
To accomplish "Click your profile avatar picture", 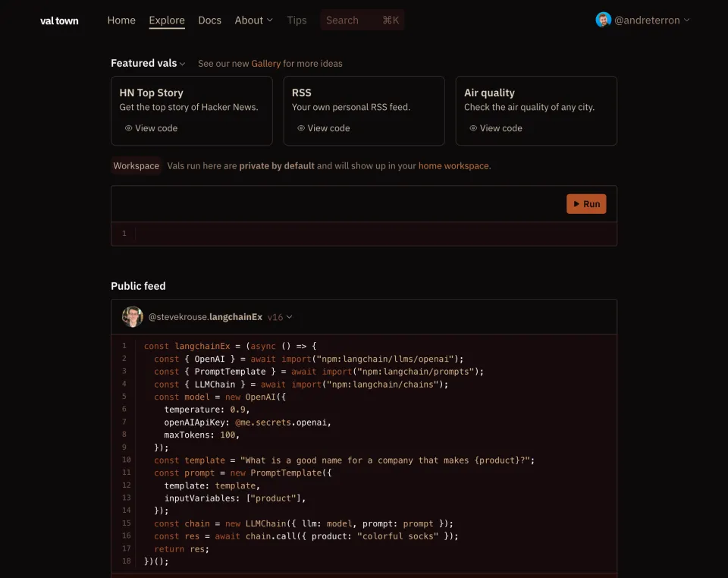I will pyautogui.click(x=602, y=20).
